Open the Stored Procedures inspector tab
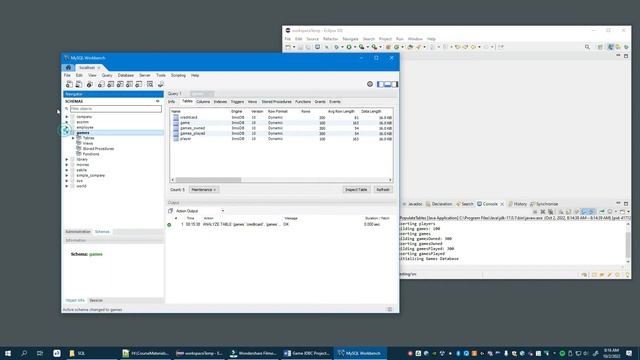 tap(276, 102)
